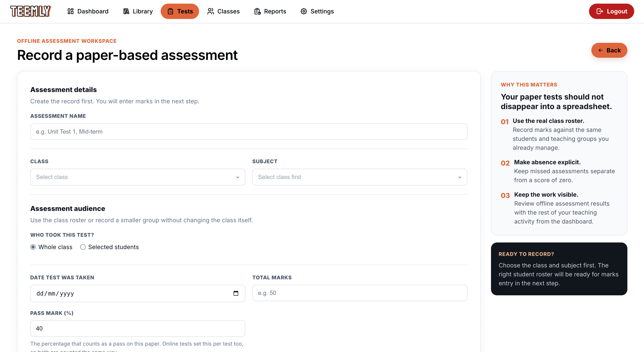
Task: Click the Library books icon
Action: [126, 11]
